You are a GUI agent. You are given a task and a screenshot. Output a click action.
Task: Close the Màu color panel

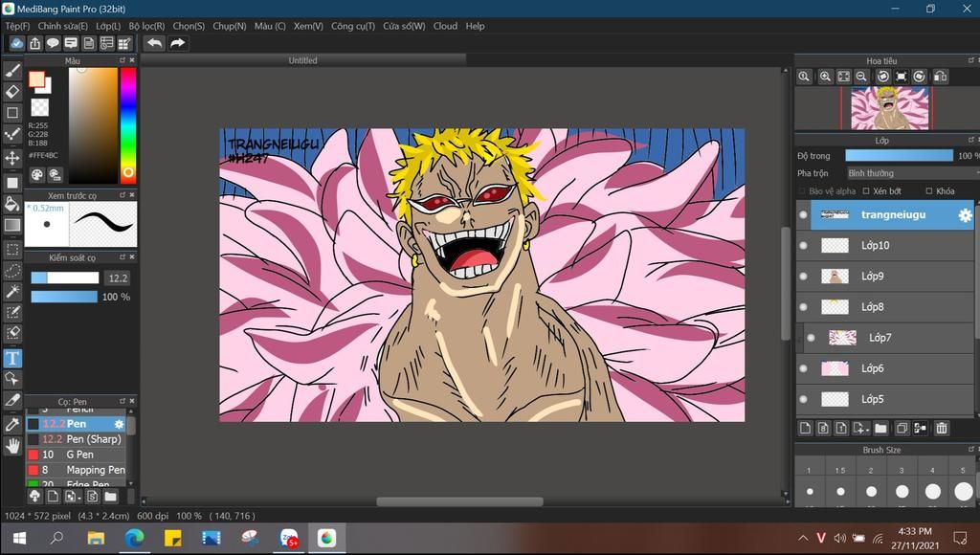click(x=132, y=60)
